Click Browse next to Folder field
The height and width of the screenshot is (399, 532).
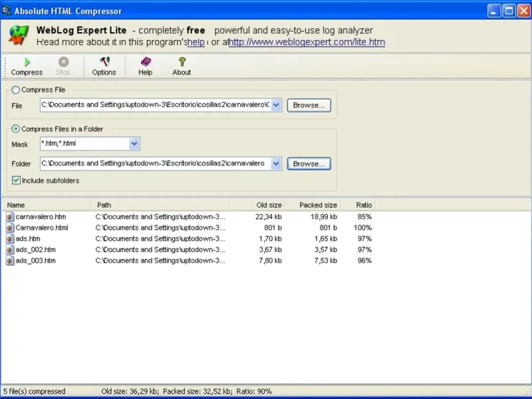[309, 164]
